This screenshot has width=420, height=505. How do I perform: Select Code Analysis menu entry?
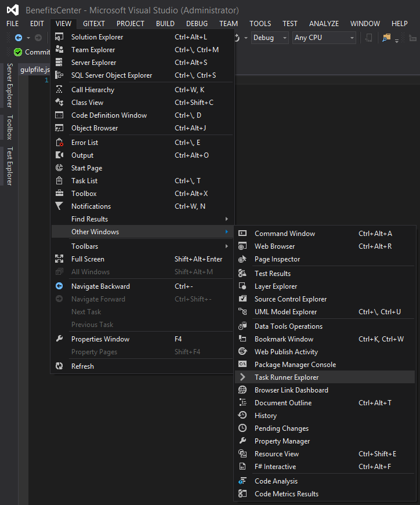(x=325, y=481)
